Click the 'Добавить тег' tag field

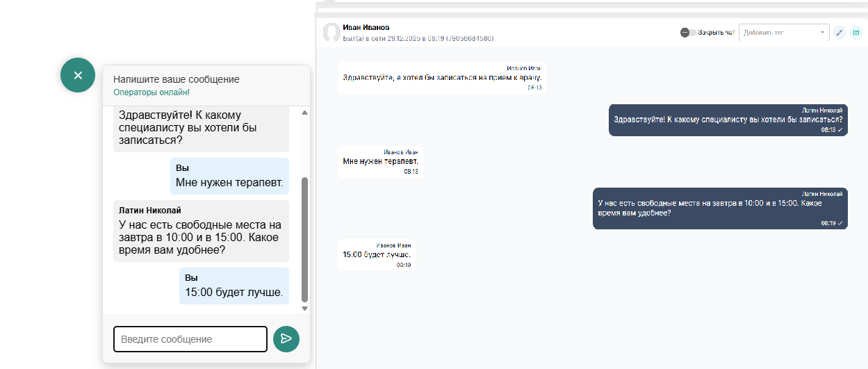click(778, 32)
